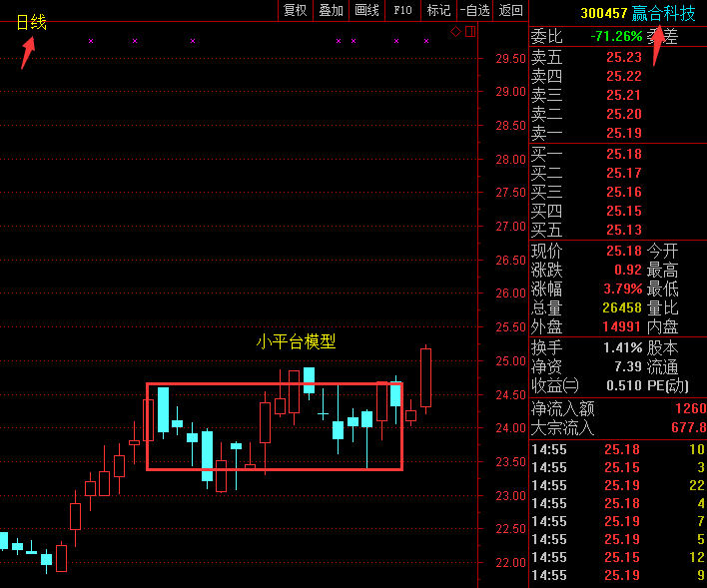Click the 量比 label
The height and width of the screenshot is (588, 707).
click(662, 307)
